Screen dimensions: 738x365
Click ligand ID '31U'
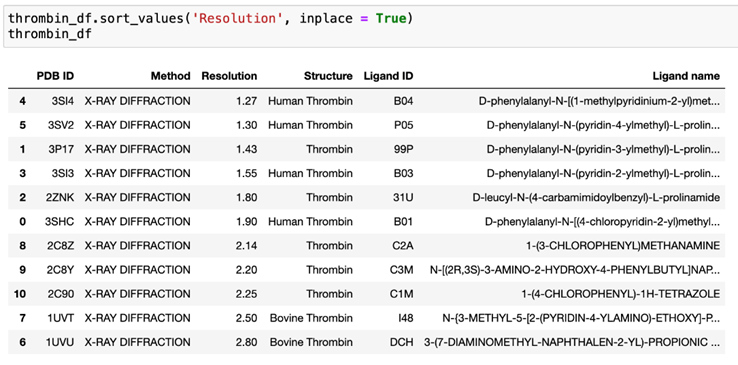point(404,198)
